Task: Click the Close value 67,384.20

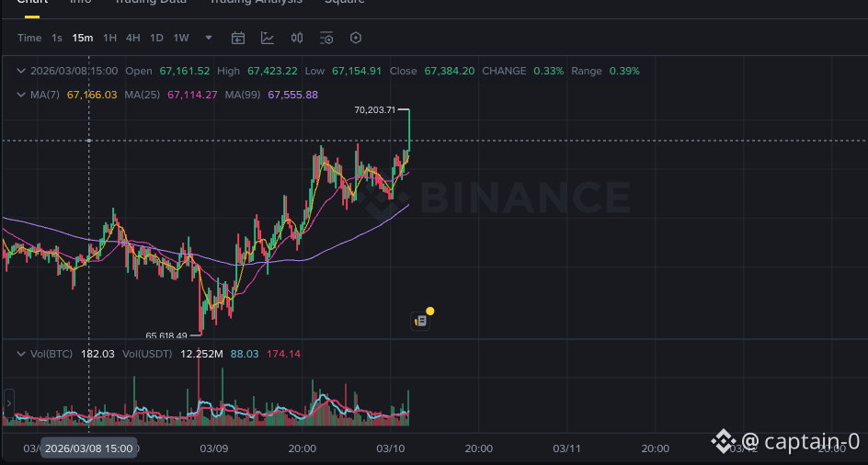Action: click(x=450, y=71)
